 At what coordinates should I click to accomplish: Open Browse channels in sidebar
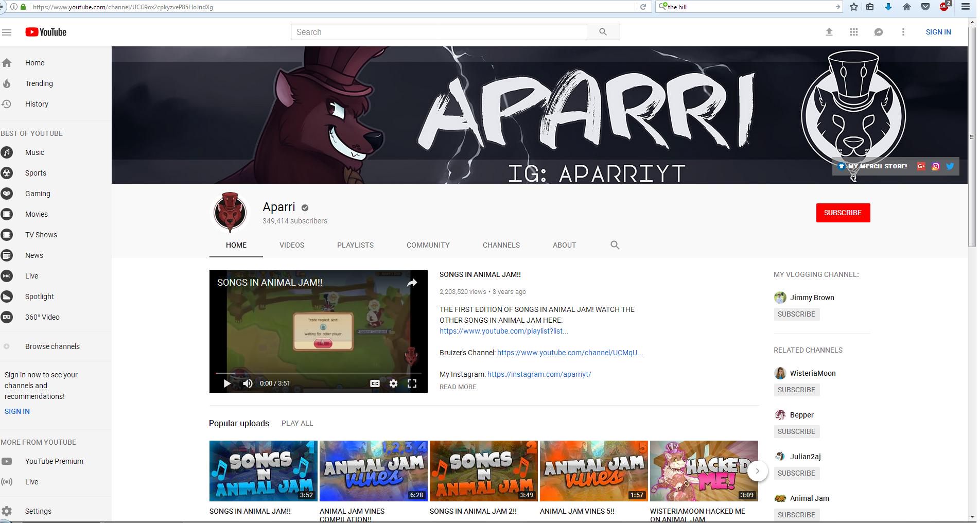(x=52, y=346)
